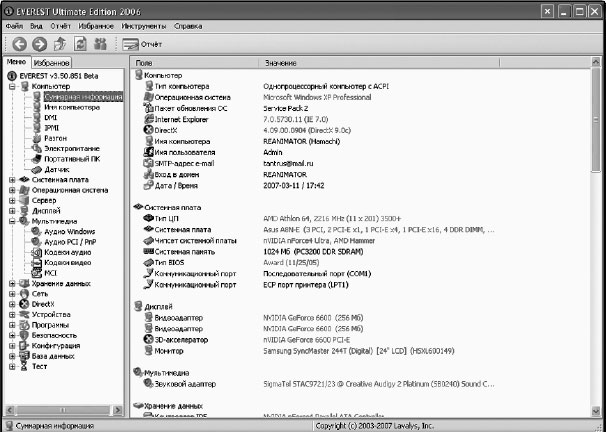Image resolution: width=606 pixels, height=432 pixels.
Task: Click the Back arrow toolbar icon
Action: pos(18,44)
